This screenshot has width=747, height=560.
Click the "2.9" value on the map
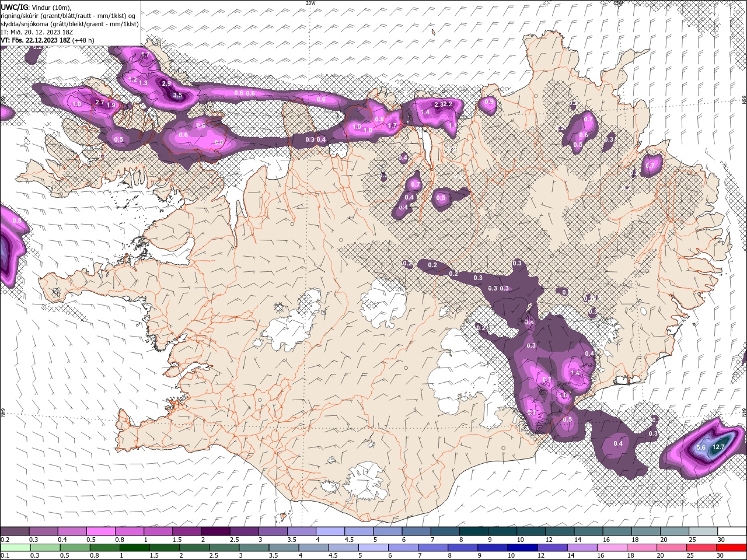[166, 84]
